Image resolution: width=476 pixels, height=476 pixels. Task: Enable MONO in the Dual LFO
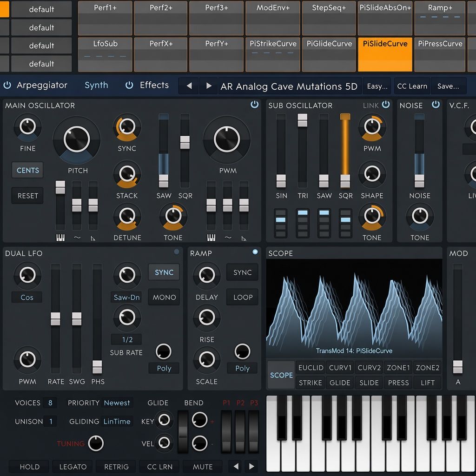pos(164,297)
